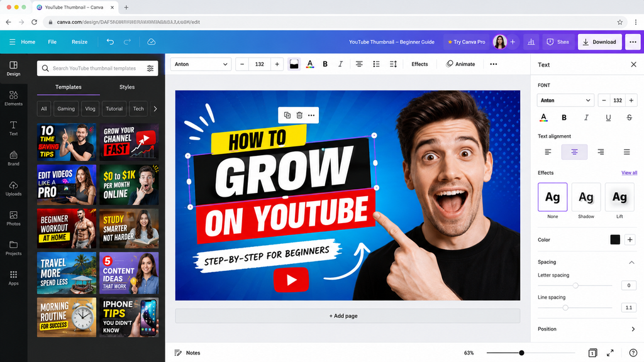644x362 pixels.
Task: Set text alignment to center
Action: point(574,152)
